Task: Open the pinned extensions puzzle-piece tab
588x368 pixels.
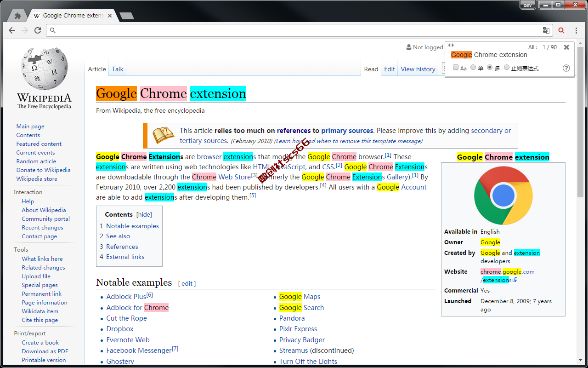Action: pyautogui.click(x=17, y=16)
